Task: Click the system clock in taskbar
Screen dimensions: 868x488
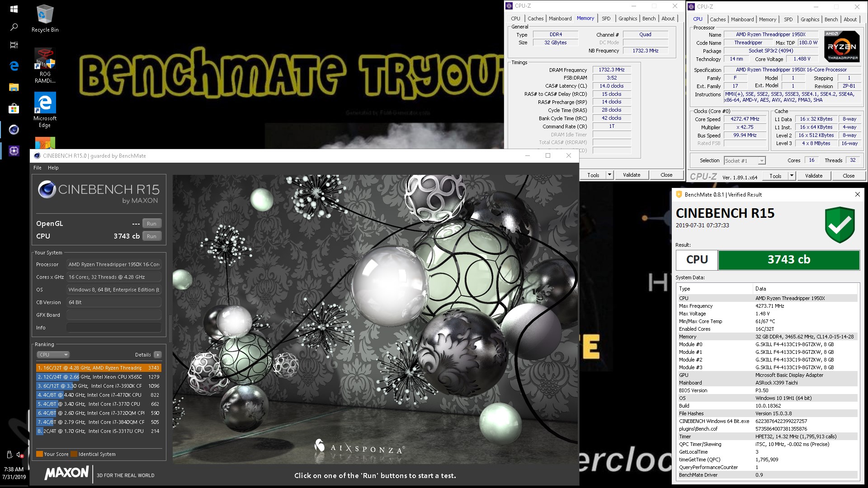Action: point(14,473)
